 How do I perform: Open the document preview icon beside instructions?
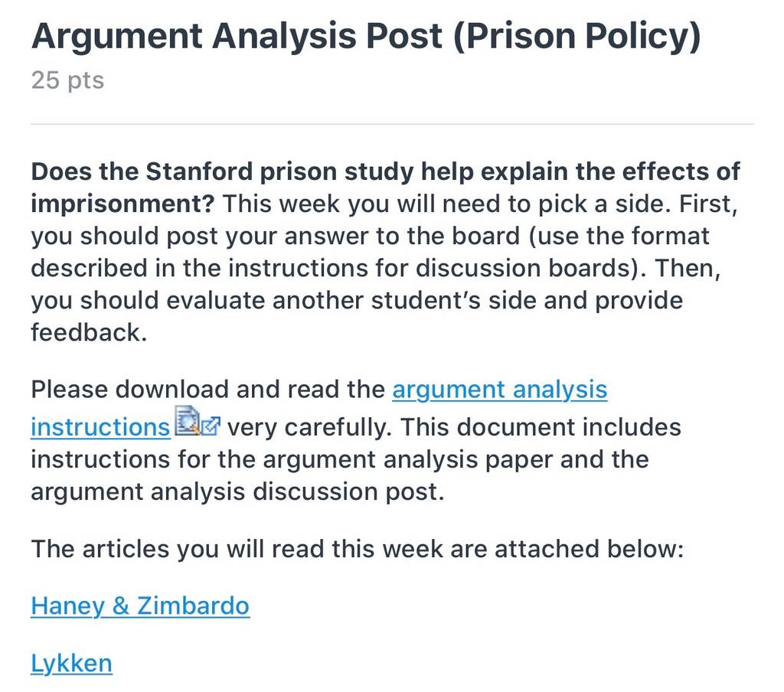[x=188, y=421]
